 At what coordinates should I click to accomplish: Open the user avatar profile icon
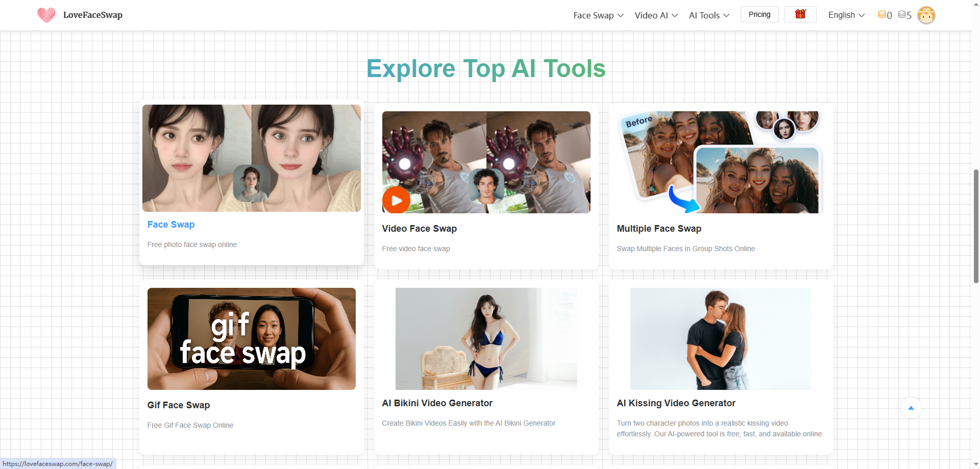click(926, 15)
